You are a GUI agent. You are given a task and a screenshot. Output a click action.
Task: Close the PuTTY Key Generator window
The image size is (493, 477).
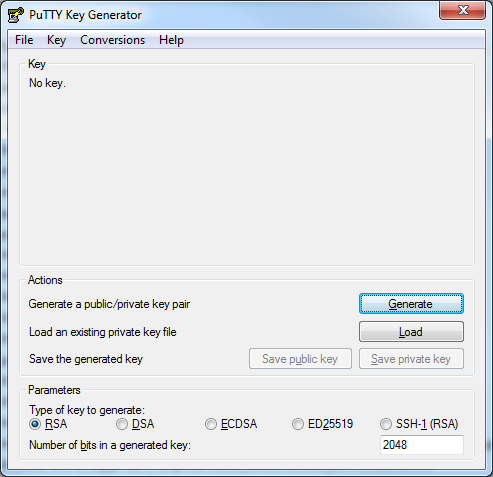(x=462, y=10)
